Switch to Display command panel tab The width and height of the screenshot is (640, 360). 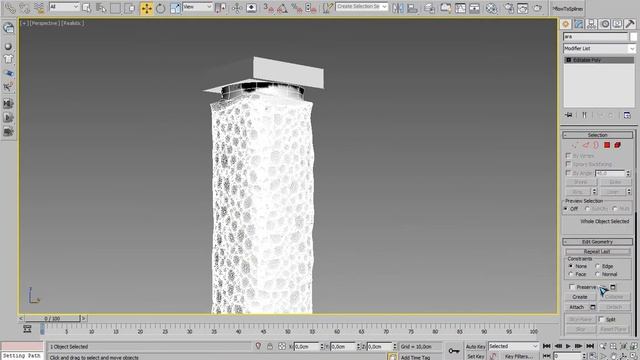point(617,24)
